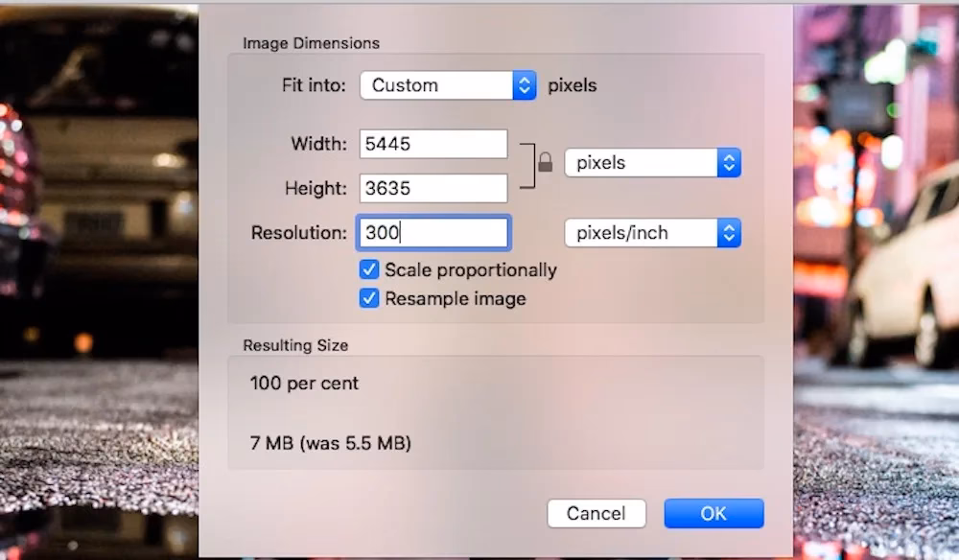The height and width of the screenshot is (560, 959).
Task: Click into the Width field showing 5445
Action: click(433, 144)
